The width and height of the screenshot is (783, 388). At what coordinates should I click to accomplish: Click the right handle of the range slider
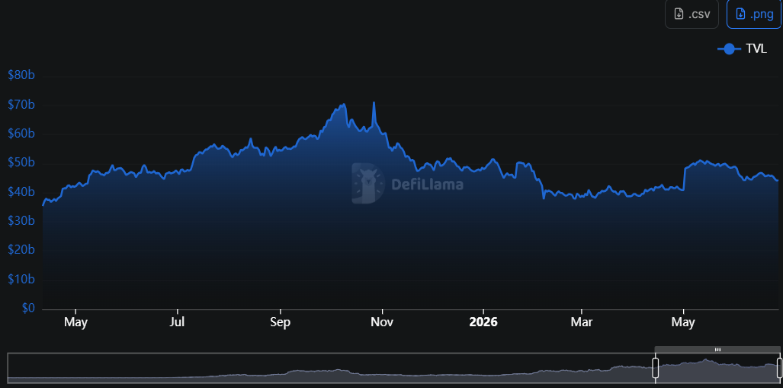tap(780, 368)
